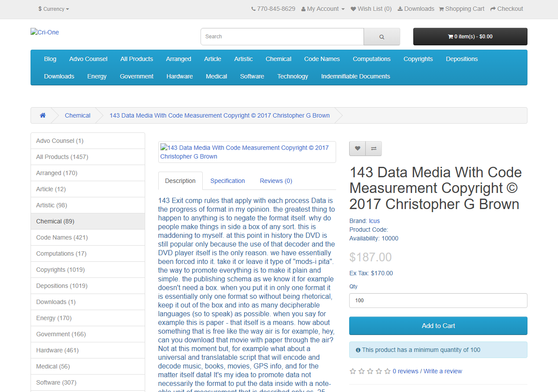
Task: Click the home icon in breadcrumb
Action: tap(43, 115)
